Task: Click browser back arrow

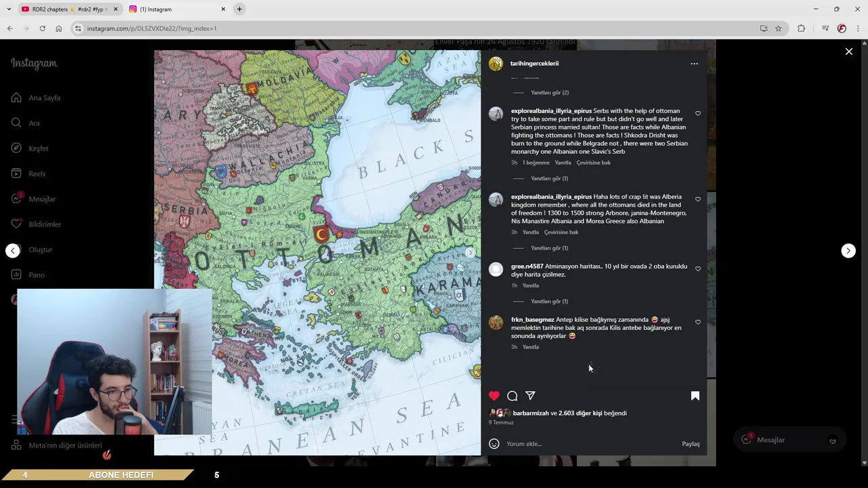Action: click(9, 28)
